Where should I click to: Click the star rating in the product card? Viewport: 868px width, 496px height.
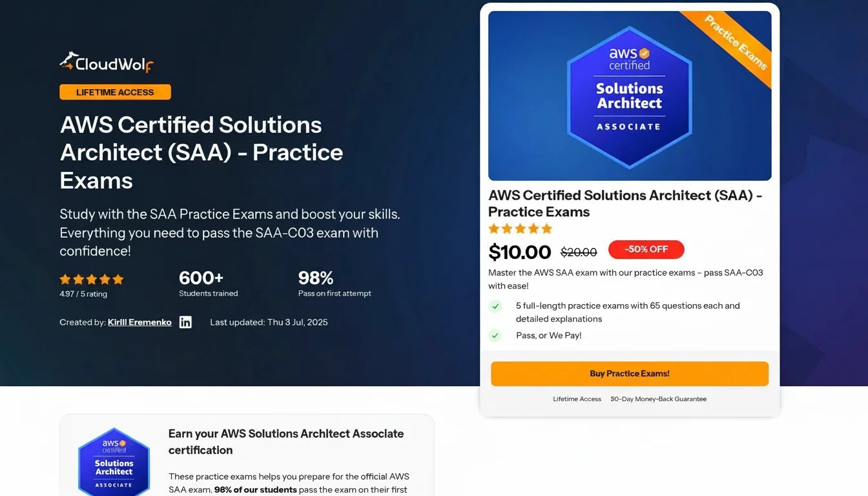tap(521, 229)
